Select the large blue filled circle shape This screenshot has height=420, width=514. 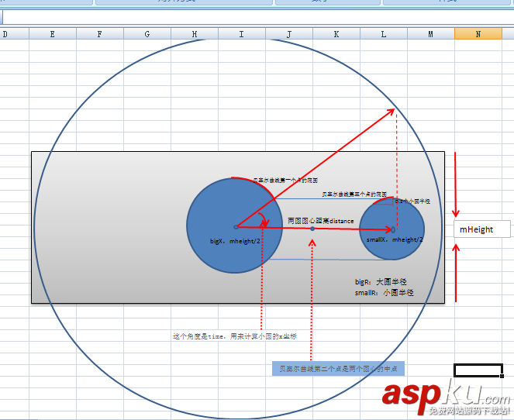tap(234, 225)
